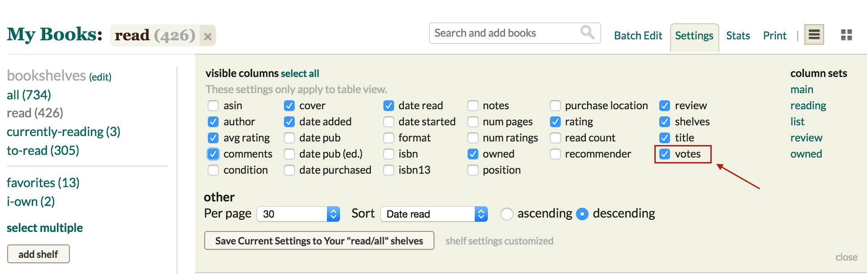Viewport: 868px width, 274px height.
Task: Apply the reading column set
Action: [808, 106]
